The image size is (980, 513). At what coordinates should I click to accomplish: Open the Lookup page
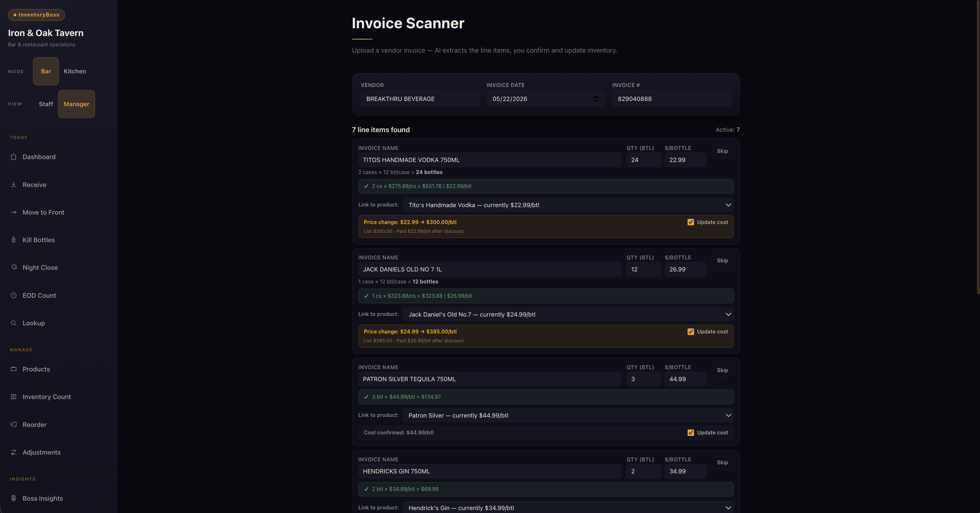58,323
